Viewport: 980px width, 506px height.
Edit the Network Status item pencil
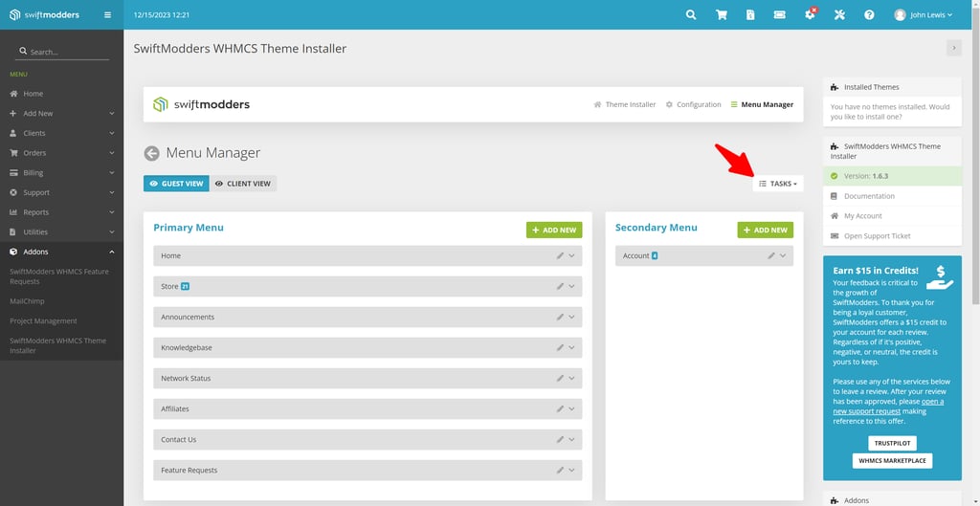point(560,378)
